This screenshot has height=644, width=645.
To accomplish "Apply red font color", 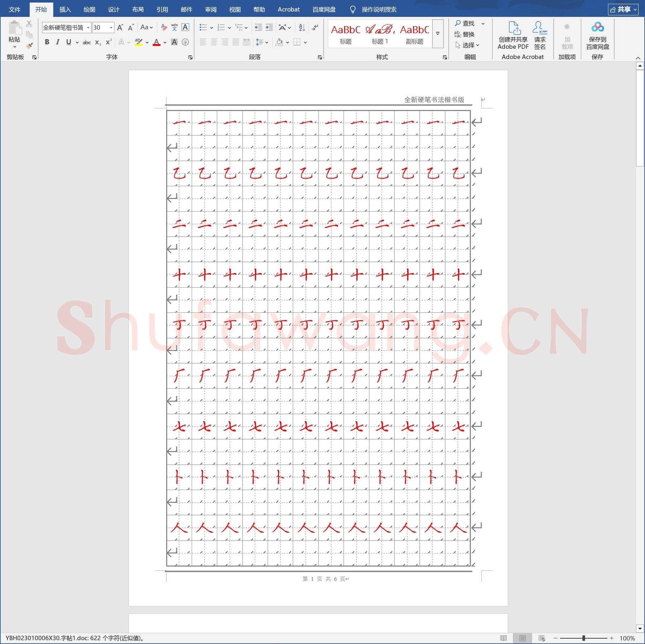I will (157, 42).
